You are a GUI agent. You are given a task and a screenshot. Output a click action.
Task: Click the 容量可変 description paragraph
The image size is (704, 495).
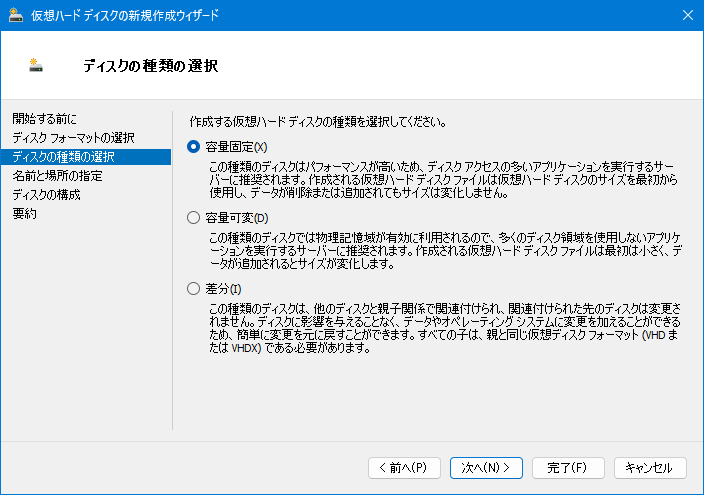445,251
